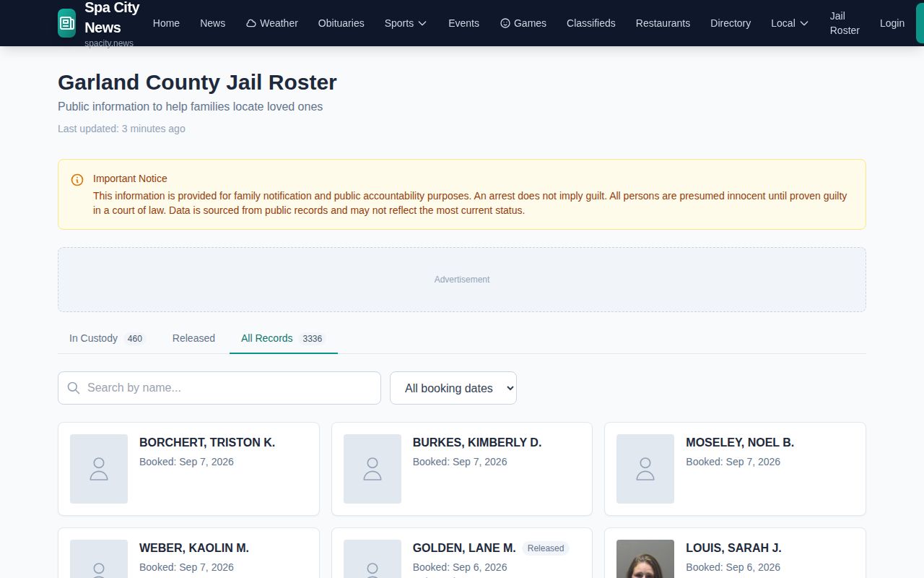
Task: Click the Spa City News site title
Action: coord(112,17)
